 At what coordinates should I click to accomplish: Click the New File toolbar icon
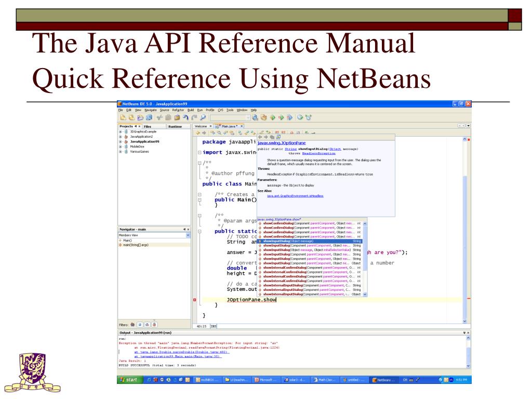[x=123, y=118]
